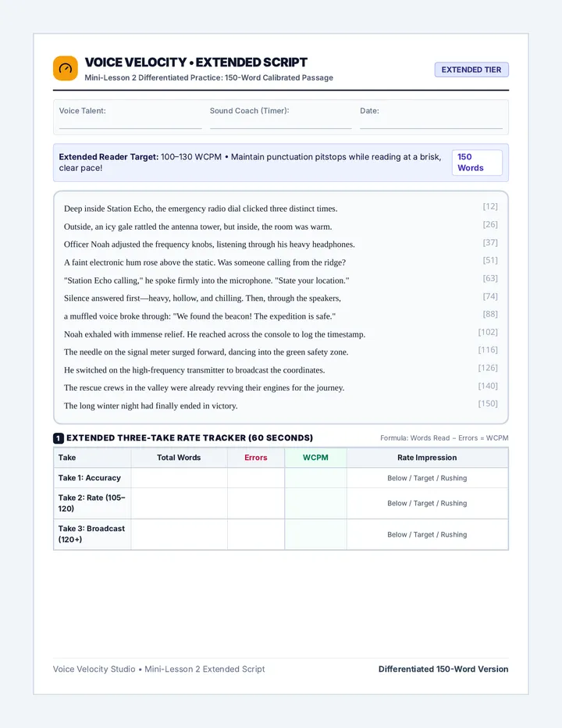Screen dimensions: 562x728
Task: Click the line The long winter night
Action: coord(151,406)
